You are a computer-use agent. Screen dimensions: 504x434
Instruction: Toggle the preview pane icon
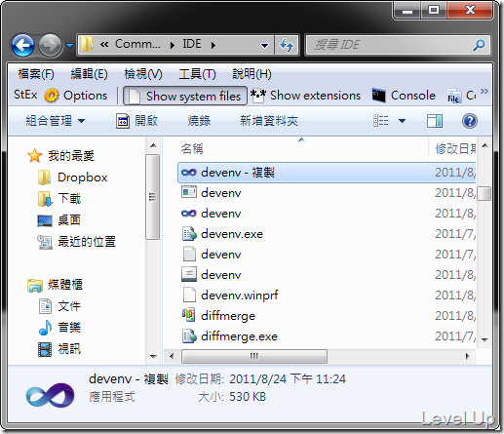(435, 121)
